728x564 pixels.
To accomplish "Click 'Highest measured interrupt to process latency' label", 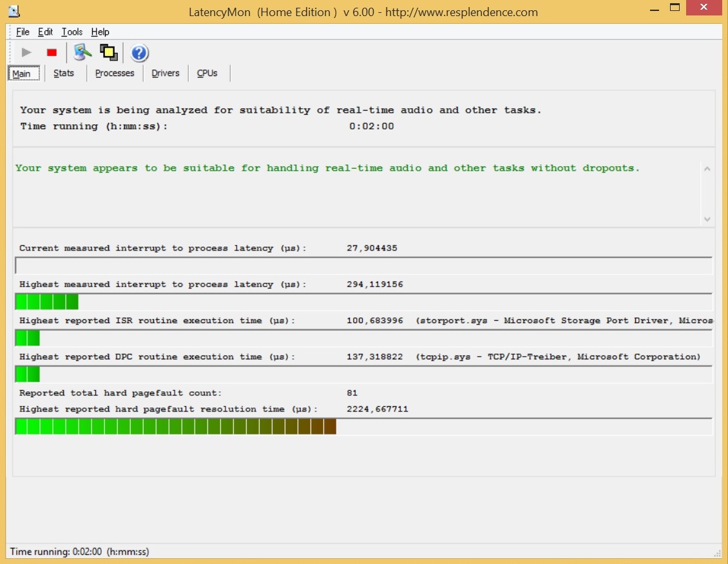I will [163, 285].
